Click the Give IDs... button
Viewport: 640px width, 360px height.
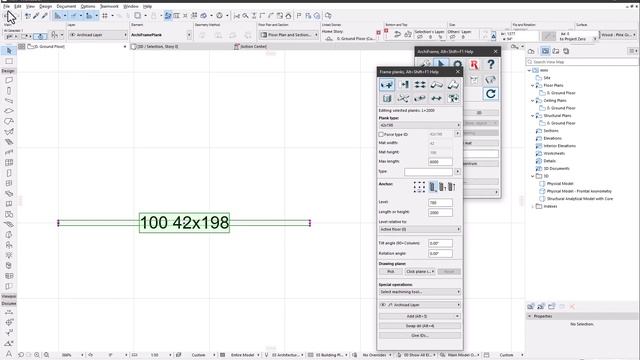coord(420,336)
